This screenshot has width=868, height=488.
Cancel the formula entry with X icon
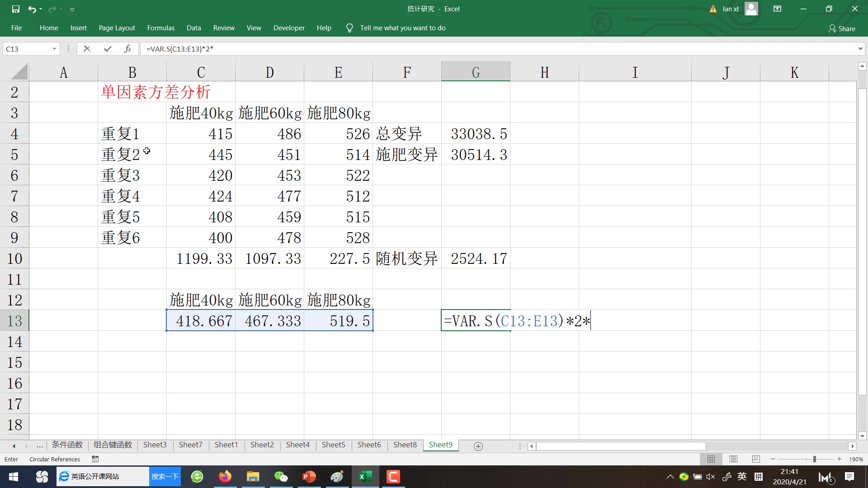coord(87,49)
